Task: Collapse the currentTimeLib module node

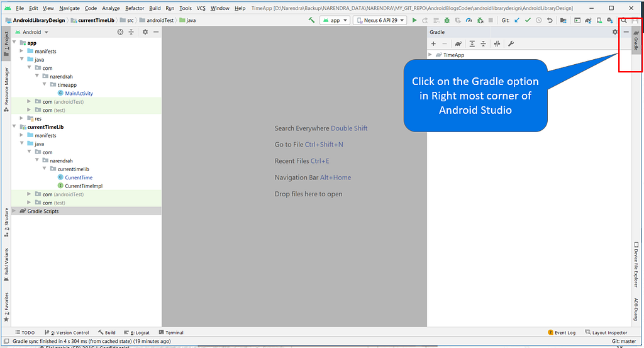Action: click(x=14, y=126)
